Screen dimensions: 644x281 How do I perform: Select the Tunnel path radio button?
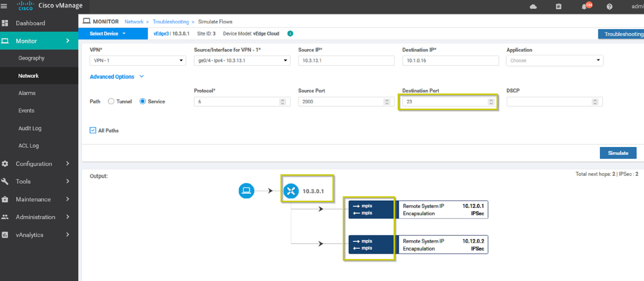click(111, 101)
